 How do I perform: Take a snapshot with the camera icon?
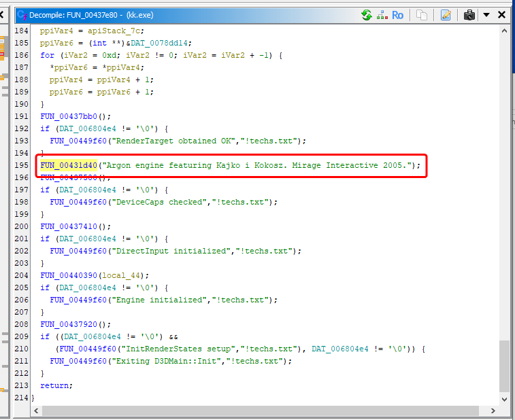point(469,15)
